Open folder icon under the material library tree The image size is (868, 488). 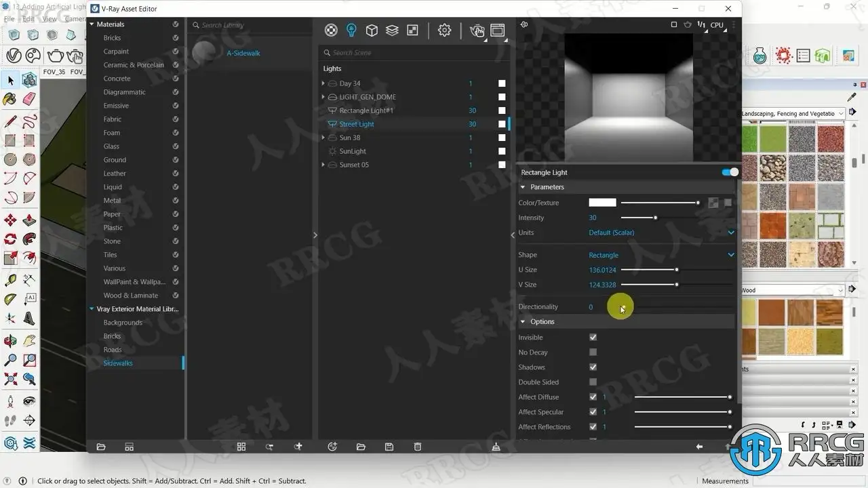pos(101,447)
